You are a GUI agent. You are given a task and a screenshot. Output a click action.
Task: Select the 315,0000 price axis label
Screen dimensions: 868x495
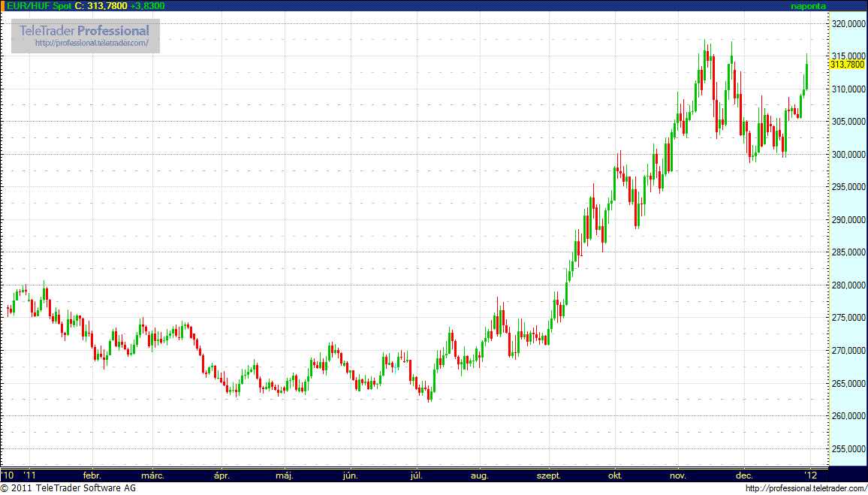[x=848, y=56]
